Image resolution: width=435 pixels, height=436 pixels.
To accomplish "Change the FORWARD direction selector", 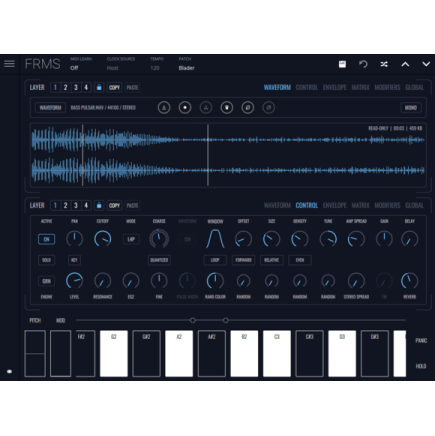I will [x=243, y=260].
